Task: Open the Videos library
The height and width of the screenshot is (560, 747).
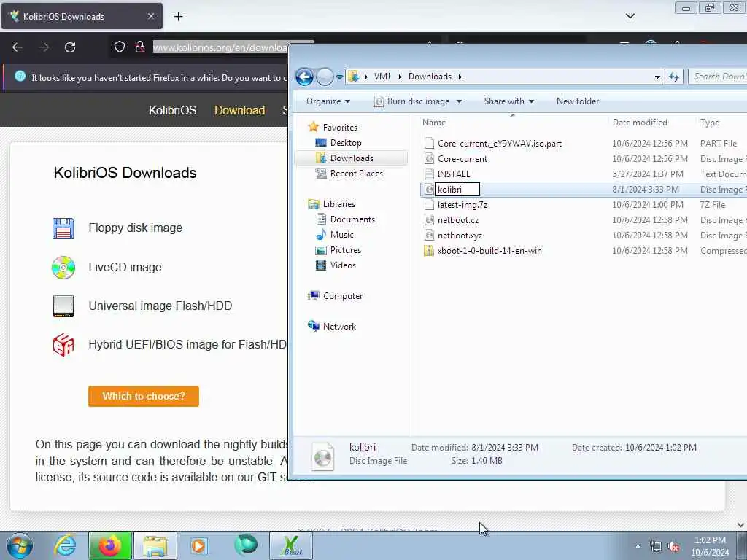Action: 343,265
